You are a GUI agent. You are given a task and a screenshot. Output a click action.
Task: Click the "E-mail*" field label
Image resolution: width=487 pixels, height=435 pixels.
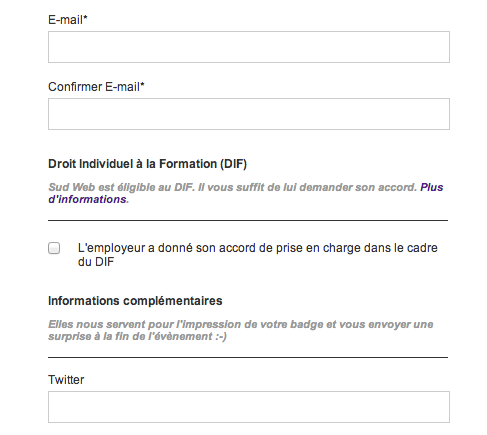tap(68, 20)
